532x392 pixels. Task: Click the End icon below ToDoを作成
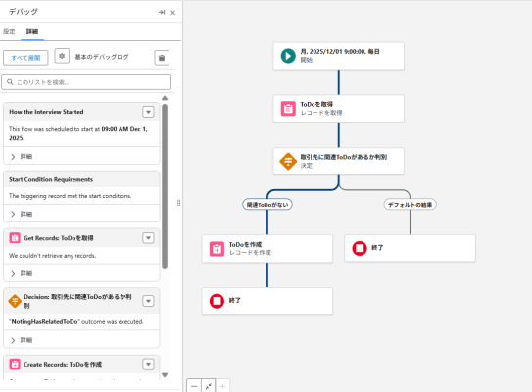[217, 301]
